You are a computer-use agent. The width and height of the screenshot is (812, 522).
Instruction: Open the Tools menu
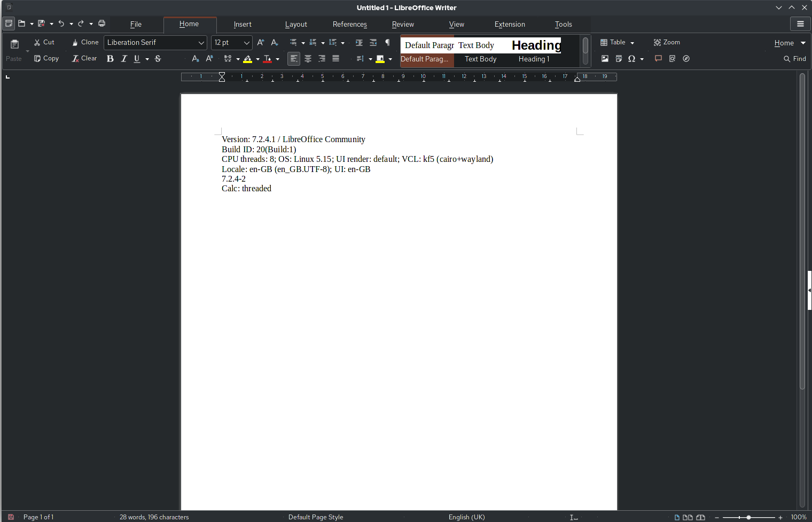pyautogui.click(x=563, y=24)
